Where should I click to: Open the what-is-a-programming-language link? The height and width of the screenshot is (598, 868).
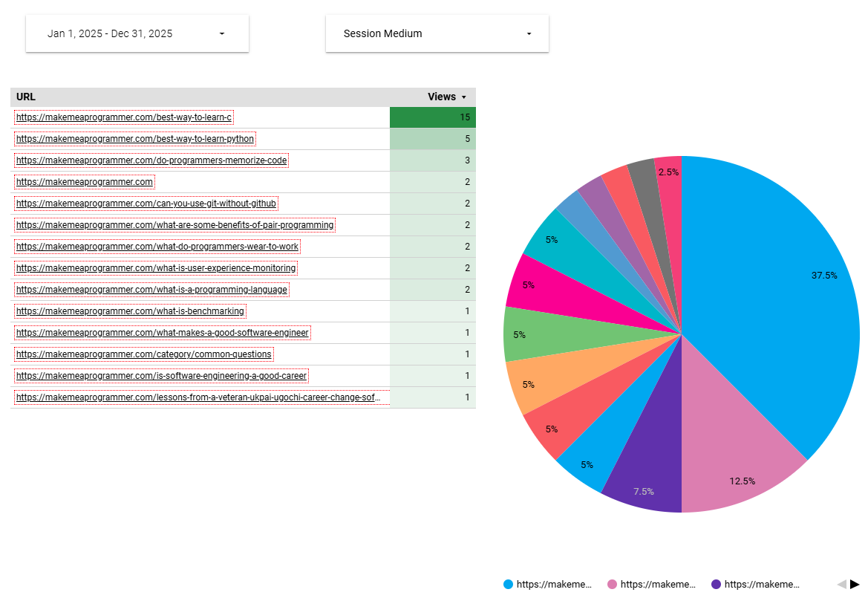coord(151,290)
